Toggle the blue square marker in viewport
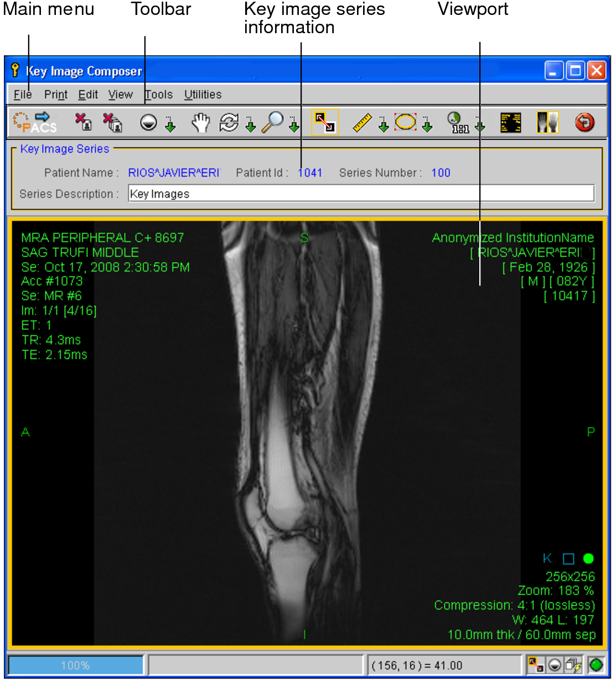 point(568,559)
